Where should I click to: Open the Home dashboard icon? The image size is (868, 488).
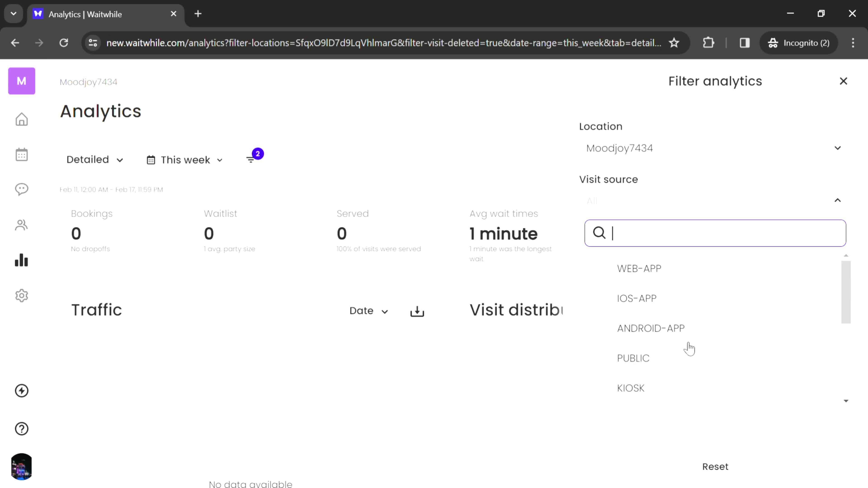tap(21, 119)
